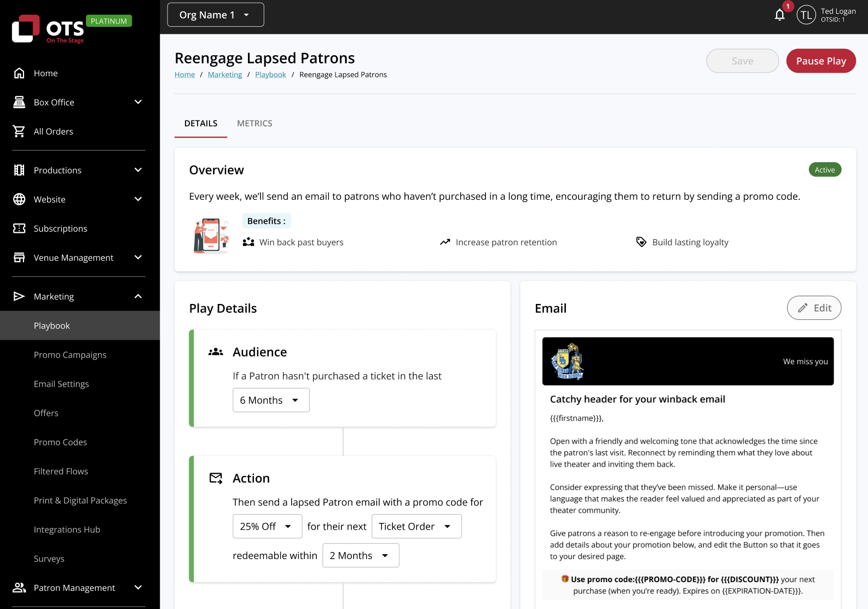Click the Active status badge
Image resolution: width=868 pixels, height=609 pixels.
825,170
